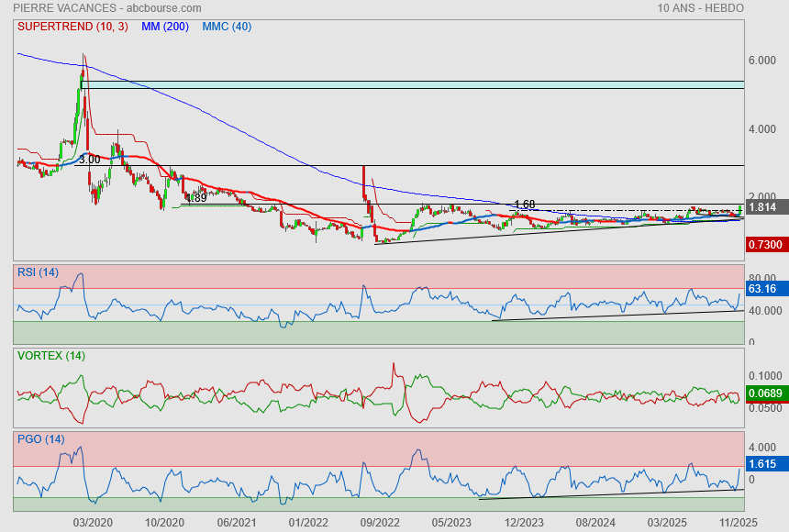Screen dimensions: 789x532
Task: Click the 10 ANS - HEBDO period label
Action: click(701, 8)
